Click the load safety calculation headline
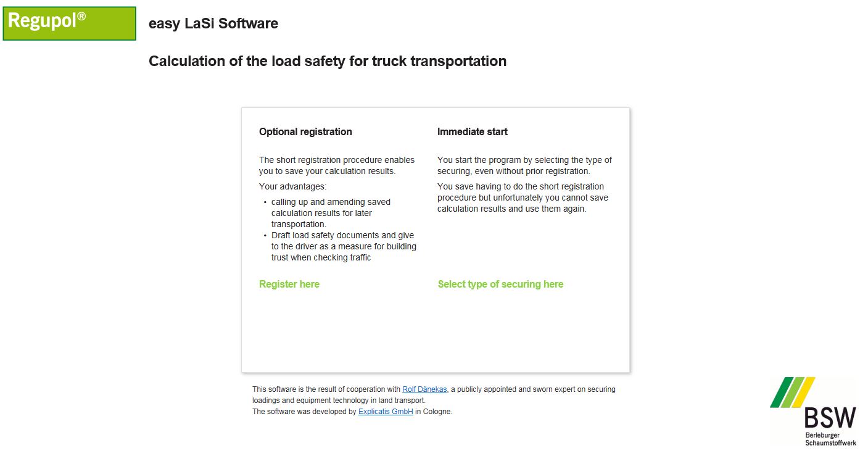The width and height of the screenshot is (868, 453). point(328,61)
